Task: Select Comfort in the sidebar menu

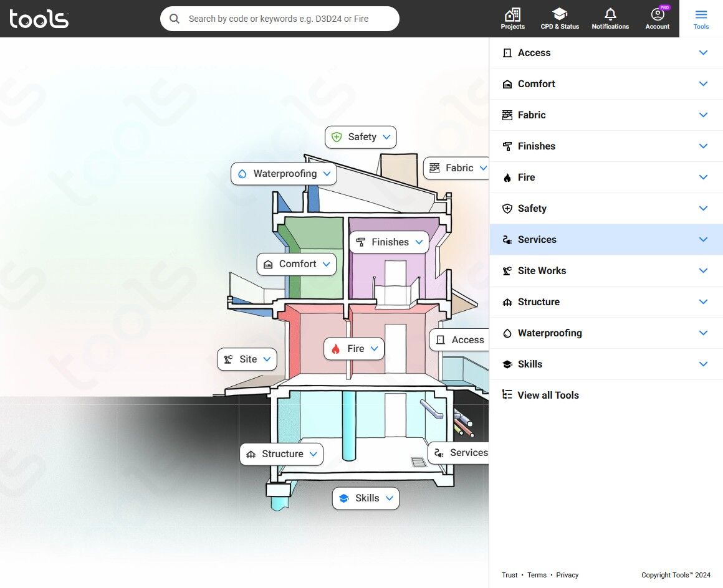Action: [606, 84]
